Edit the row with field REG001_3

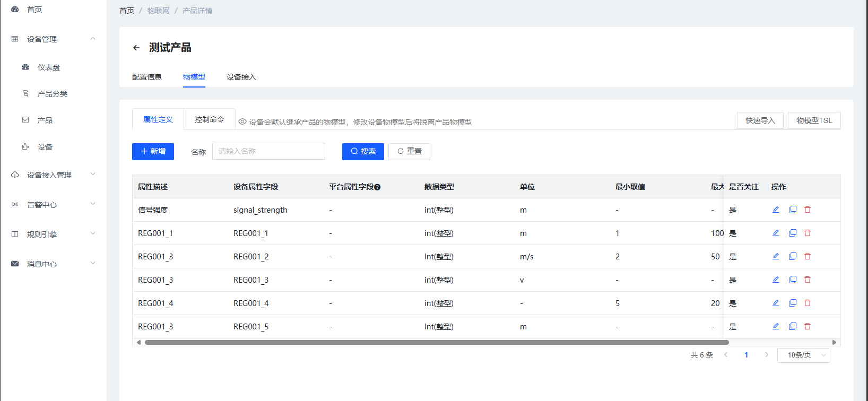(x=776, y=280)
